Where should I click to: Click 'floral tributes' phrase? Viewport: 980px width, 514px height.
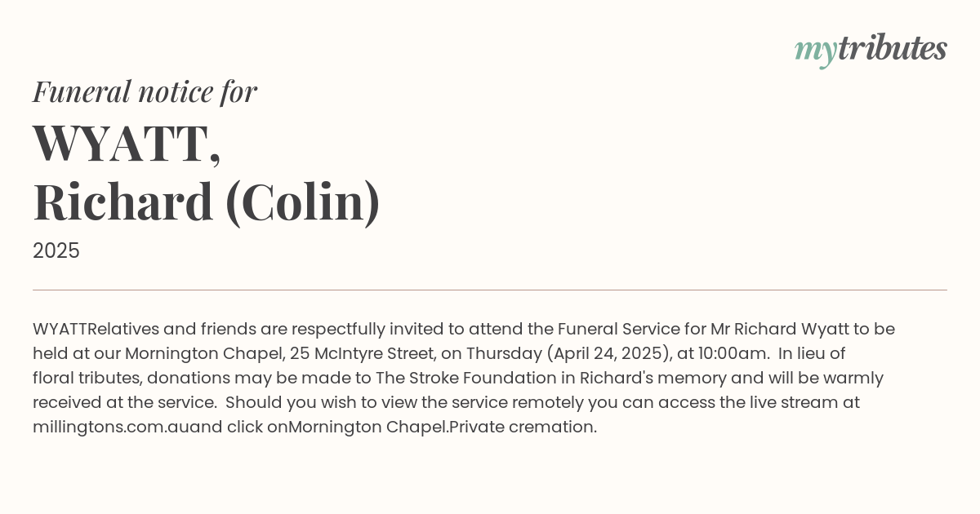(87, 378)
